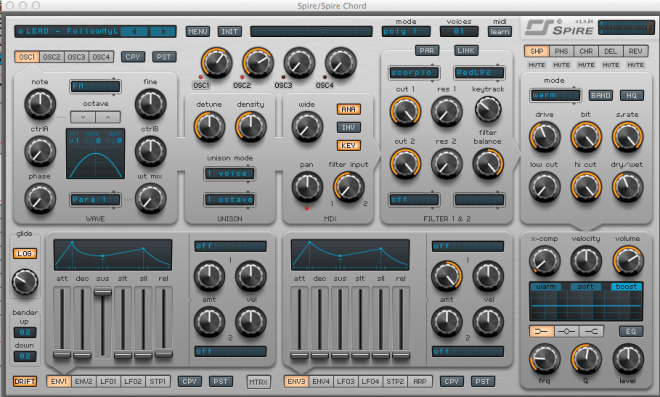Click the filter input knob

coord(349,187)
